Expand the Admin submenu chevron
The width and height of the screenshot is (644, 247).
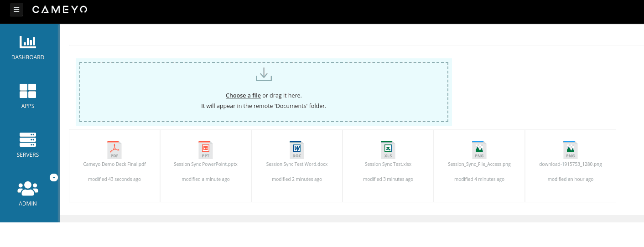click(54, 177)
